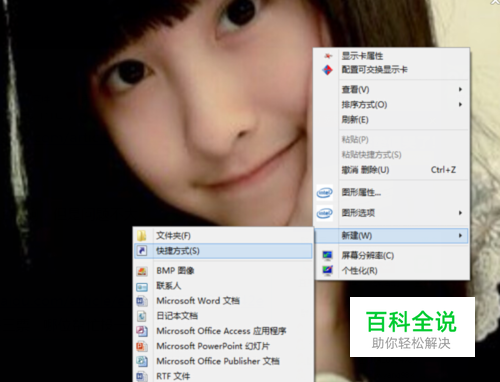This screenshot has width=500, height=382.
Task: Click the 显示卡属性 icon
Action: tap(328, 56)
